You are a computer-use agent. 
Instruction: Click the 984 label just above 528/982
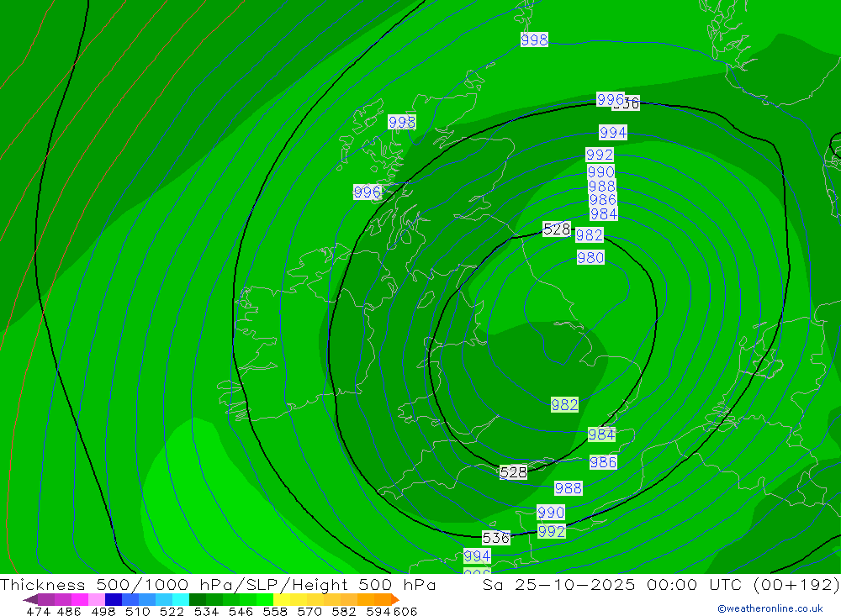604,214
